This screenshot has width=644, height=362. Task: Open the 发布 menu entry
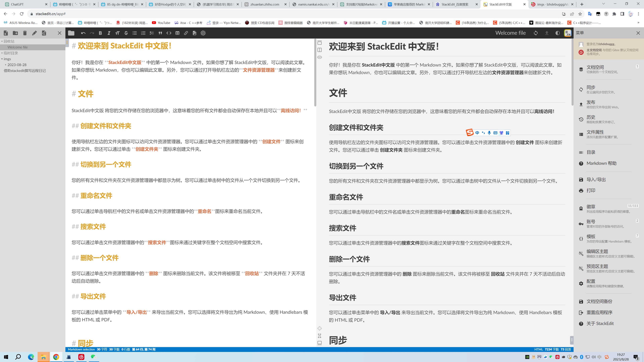point(608,104)
